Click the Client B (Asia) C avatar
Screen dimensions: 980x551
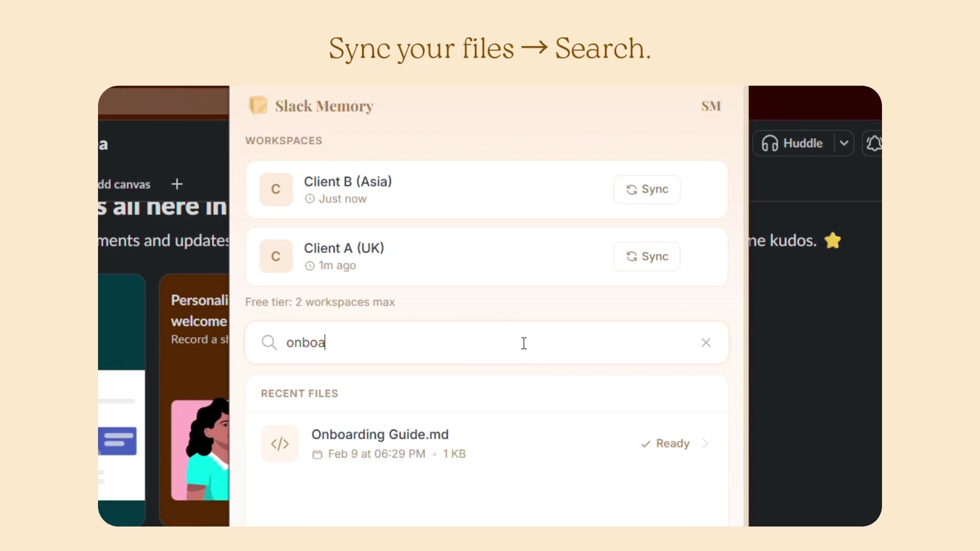click(276, 189)
